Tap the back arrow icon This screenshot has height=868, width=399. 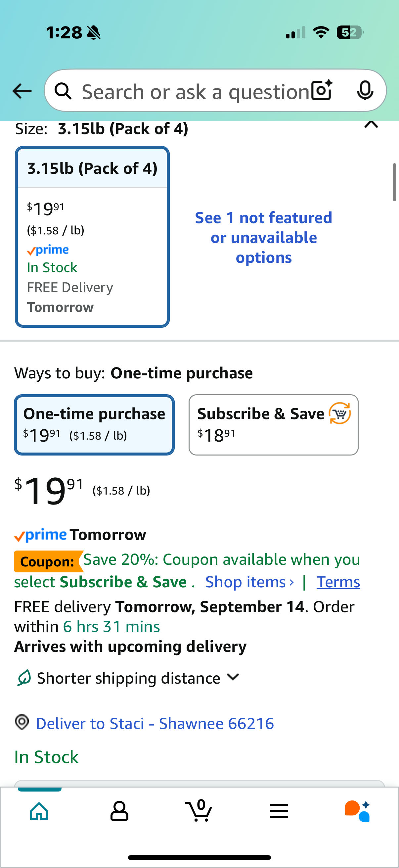(22, 91)
